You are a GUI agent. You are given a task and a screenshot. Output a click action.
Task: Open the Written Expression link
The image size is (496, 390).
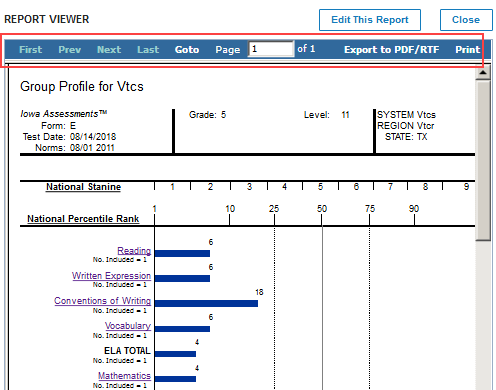pyautogui.click(x=111, y=276)
